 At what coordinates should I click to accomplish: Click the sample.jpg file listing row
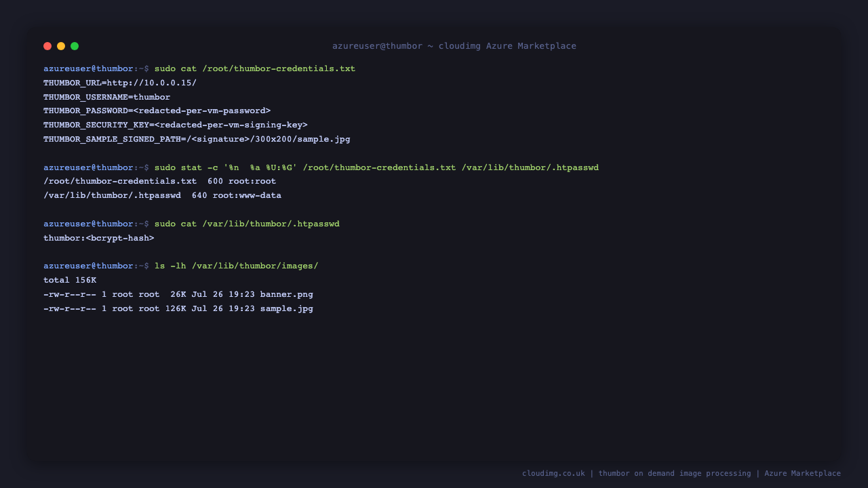[x=178, y=309]
